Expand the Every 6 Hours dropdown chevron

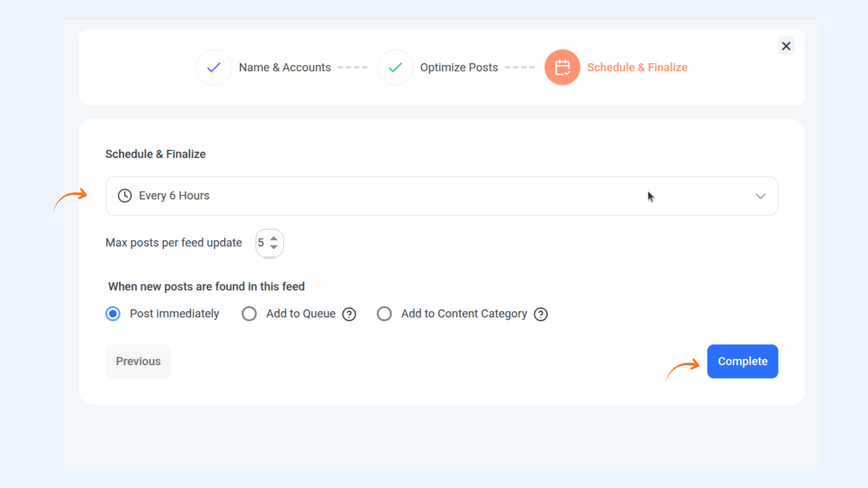coord(760,196)
